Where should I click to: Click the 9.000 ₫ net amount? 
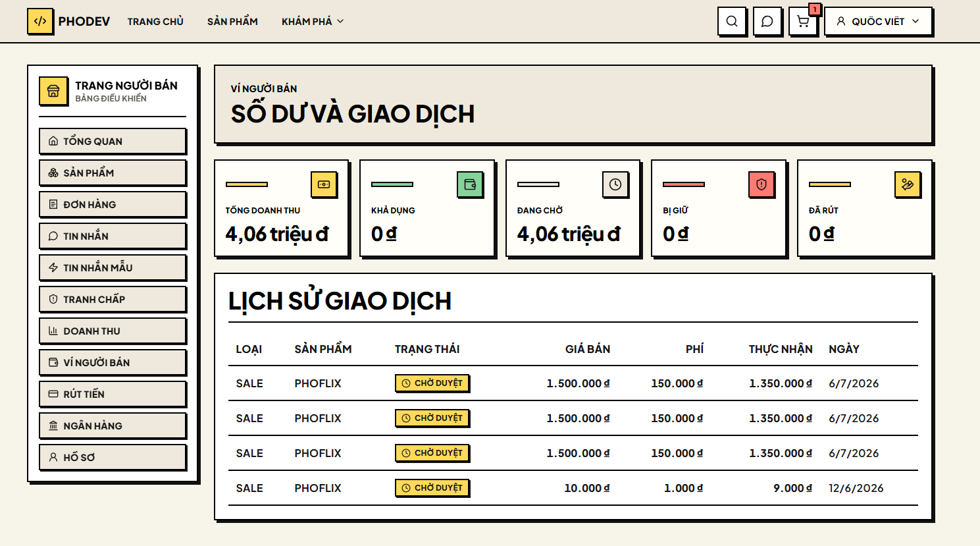click(793, 488)
